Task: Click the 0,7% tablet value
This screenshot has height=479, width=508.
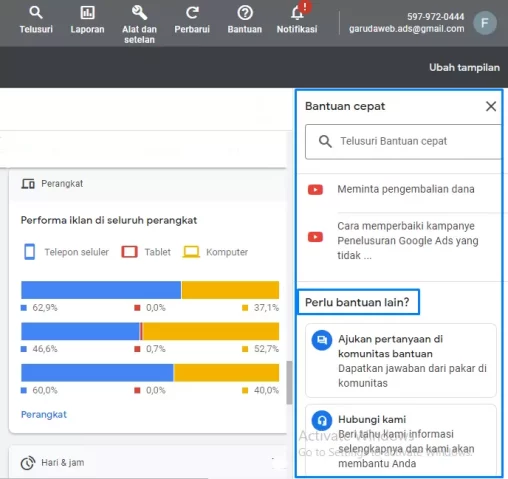Action: [x=155, y=349]
